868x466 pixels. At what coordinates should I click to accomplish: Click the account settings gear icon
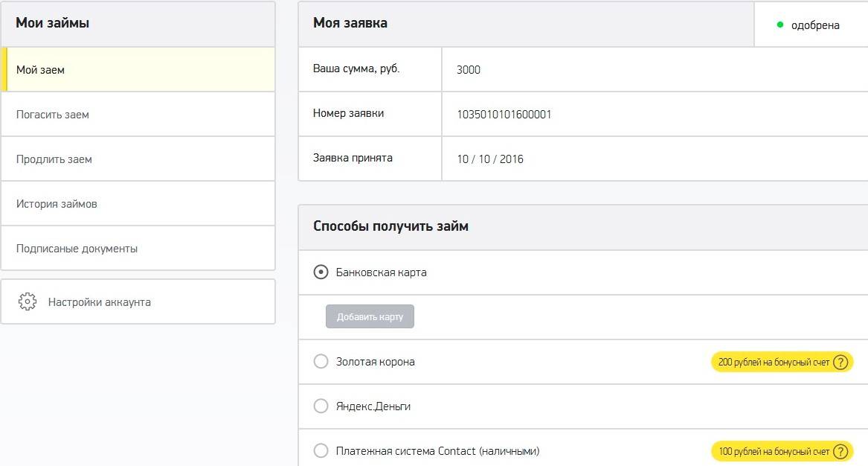[x=28, y=302]
